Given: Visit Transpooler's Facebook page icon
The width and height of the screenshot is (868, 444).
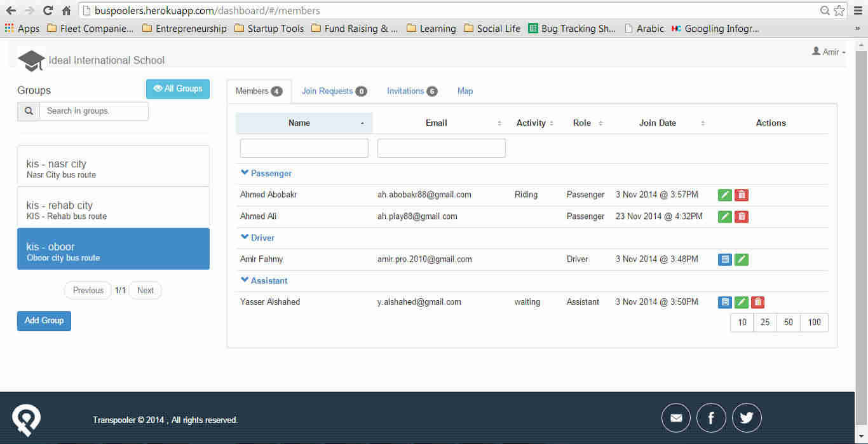Looking at the screenshot, I should pyautogui.click(x=711, y=418).
